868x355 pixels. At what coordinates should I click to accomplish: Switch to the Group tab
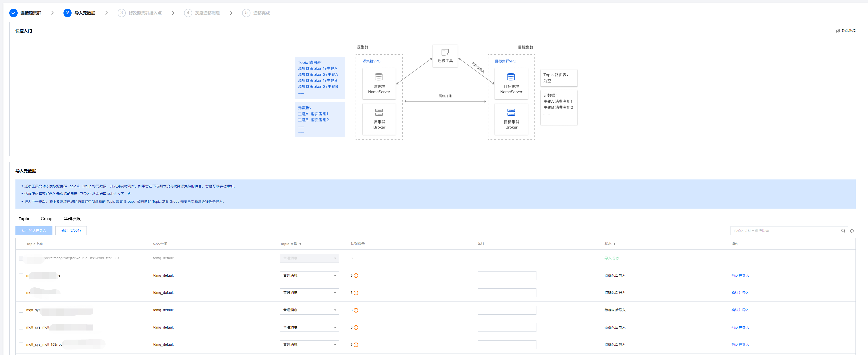[x=47, y=219]
